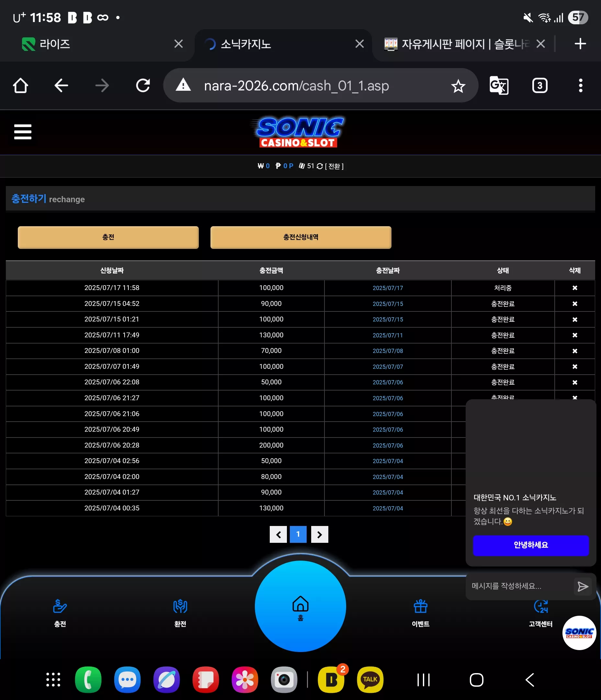Open the messages app in the dock
Image resolution: width=601 pixels, height=700 pixels.
[127, 680]
